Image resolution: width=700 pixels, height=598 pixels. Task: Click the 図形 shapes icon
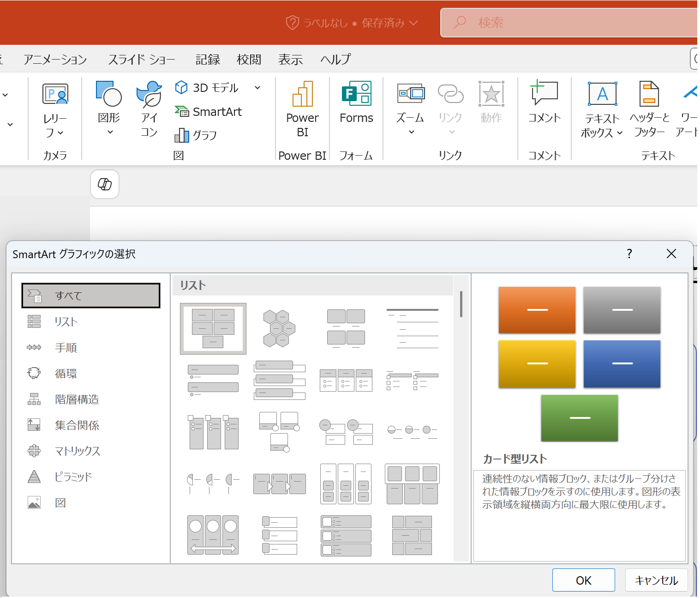109,94
